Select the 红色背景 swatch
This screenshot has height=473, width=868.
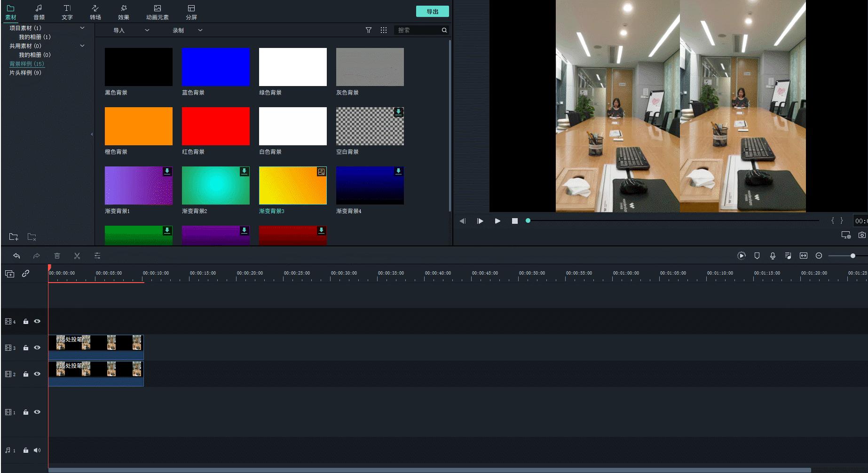(x=216, y=126)
